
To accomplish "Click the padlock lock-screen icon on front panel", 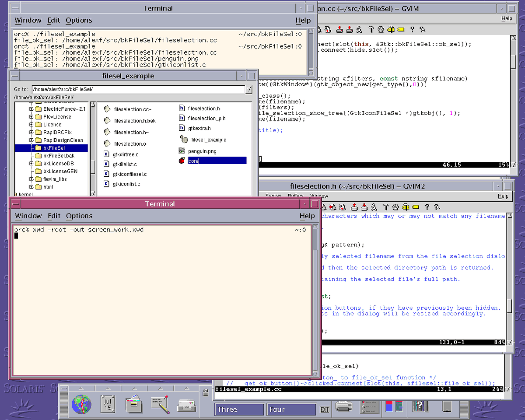I will [206, 393].
